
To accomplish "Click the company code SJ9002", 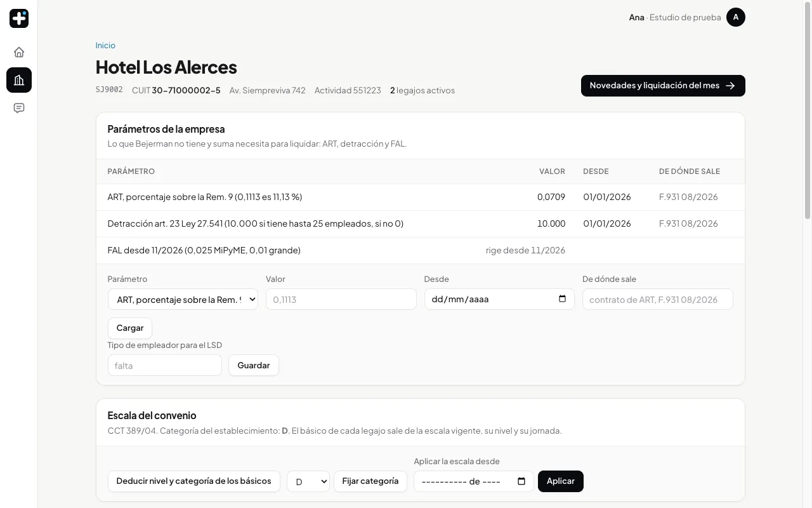I will pos(109,90).
